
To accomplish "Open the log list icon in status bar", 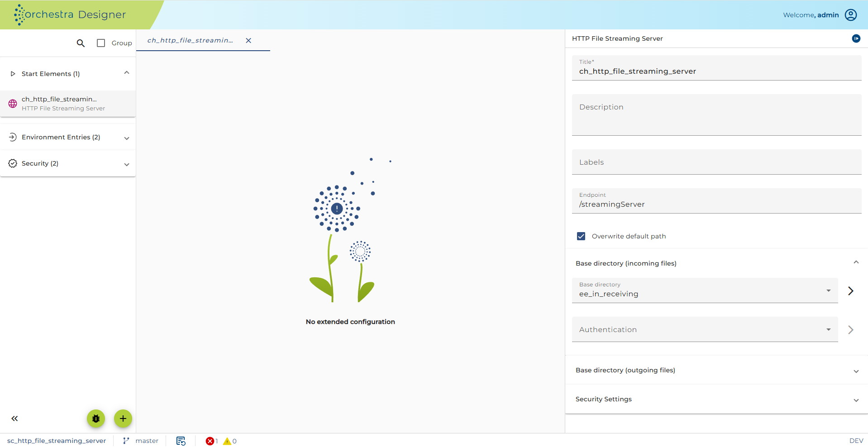I will 181,441.
